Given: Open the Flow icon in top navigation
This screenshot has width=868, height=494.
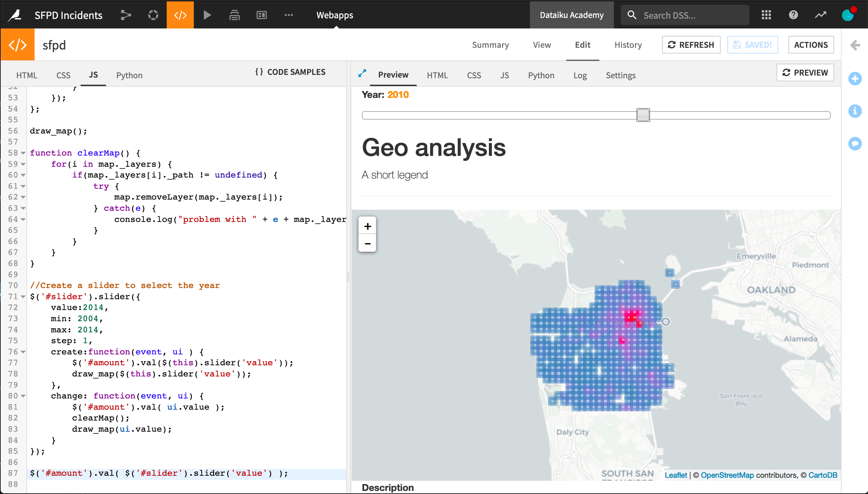Looking at the screenshot, I should coord(126,15).
